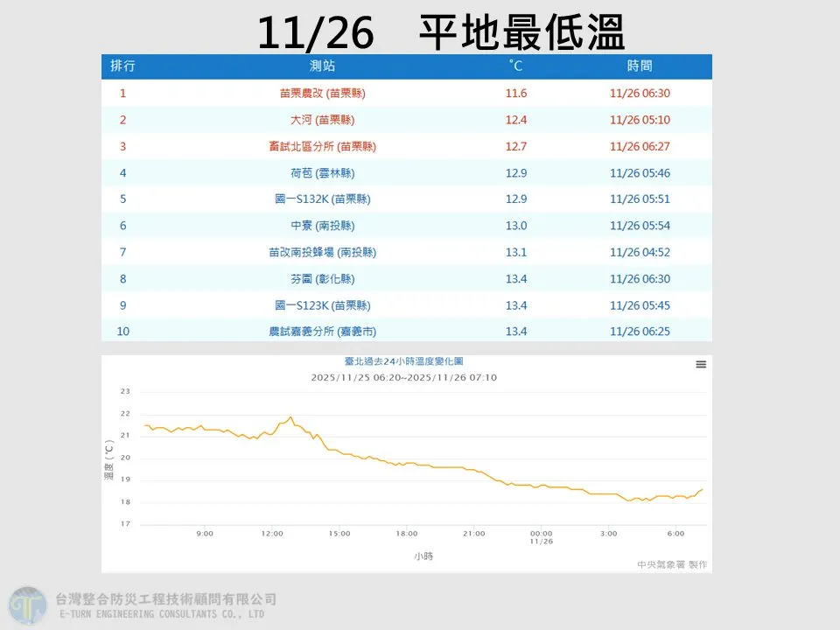
Task: Select station 芬園 (彰化縣)
Action: pos(325,278)
